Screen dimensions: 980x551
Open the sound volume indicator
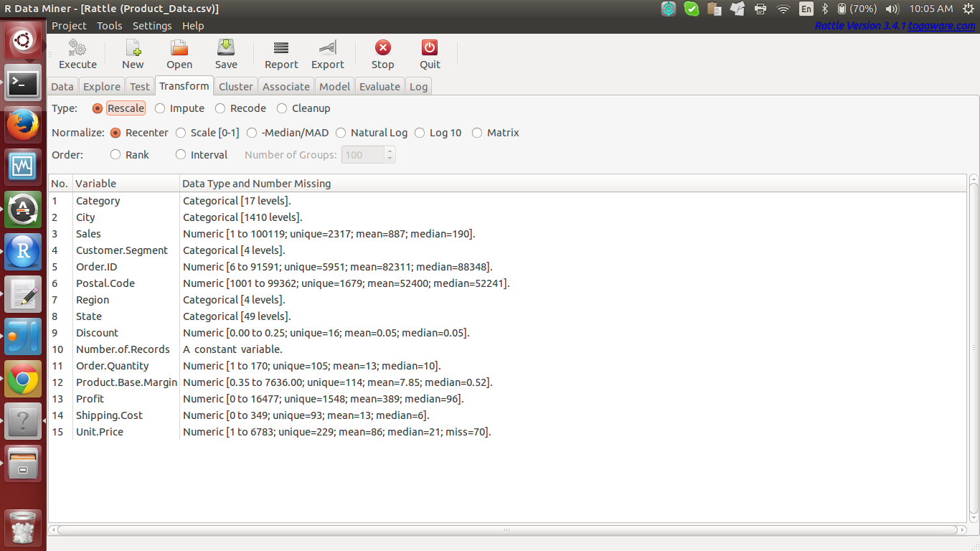coord(892,9)
